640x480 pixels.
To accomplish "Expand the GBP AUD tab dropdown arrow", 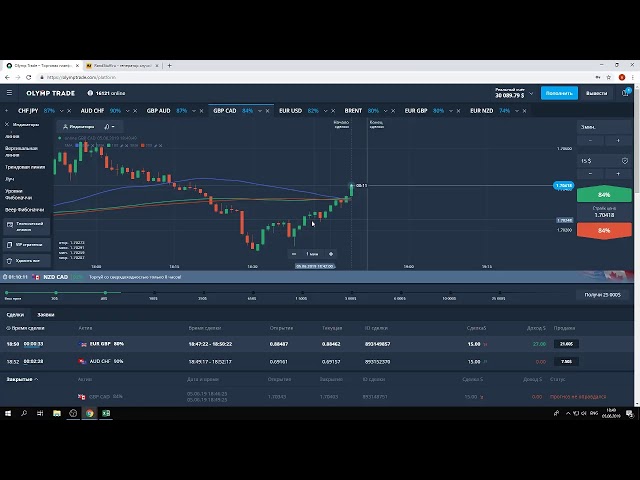I will 198,110.
